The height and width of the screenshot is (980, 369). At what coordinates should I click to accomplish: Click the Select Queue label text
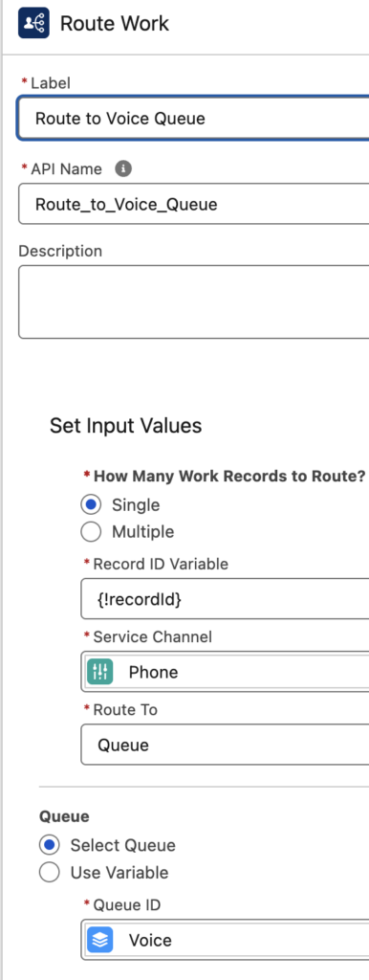click(x=123, y=845)
